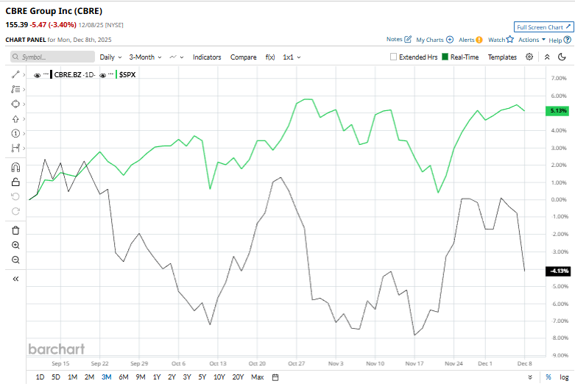Open the Notes edit icon
Image resolution: width=575 pixels, height=392 pixels.
408,39
